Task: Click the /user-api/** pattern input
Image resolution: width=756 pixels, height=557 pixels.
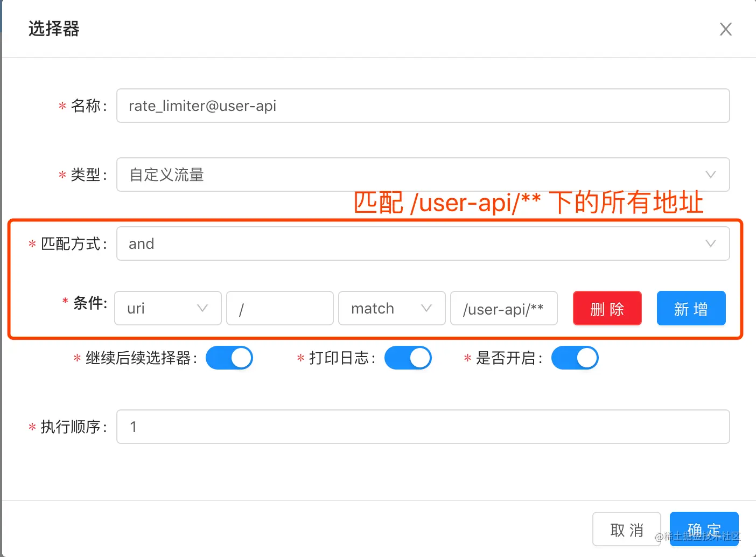Action: (503, 308)
